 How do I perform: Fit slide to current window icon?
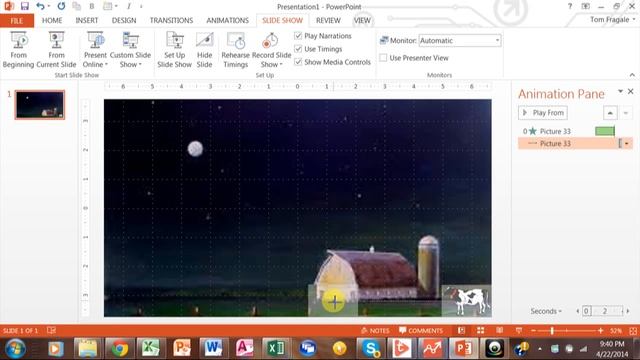[x=633, y=331]
